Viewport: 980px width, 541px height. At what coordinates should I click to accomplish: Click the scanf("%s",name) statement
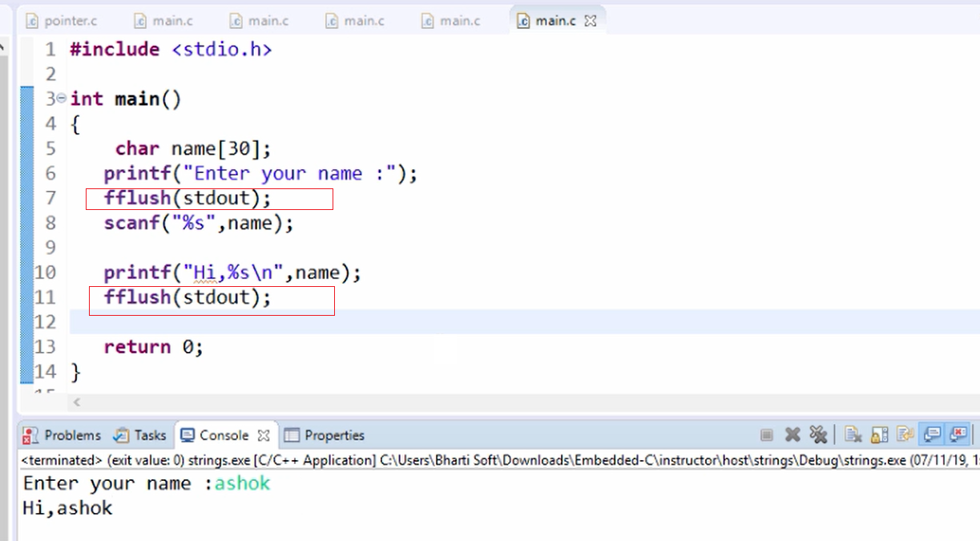click(199, 223)
